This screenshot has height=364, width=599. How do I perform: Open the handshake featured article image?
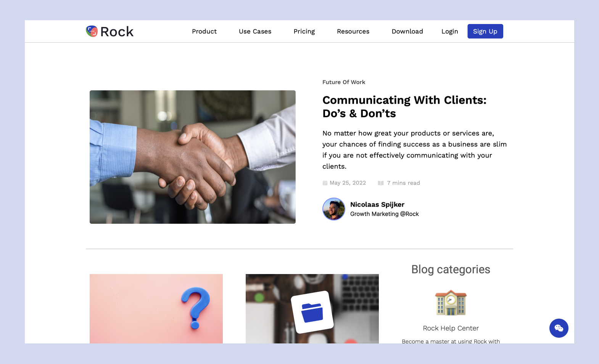pos(192,157)
